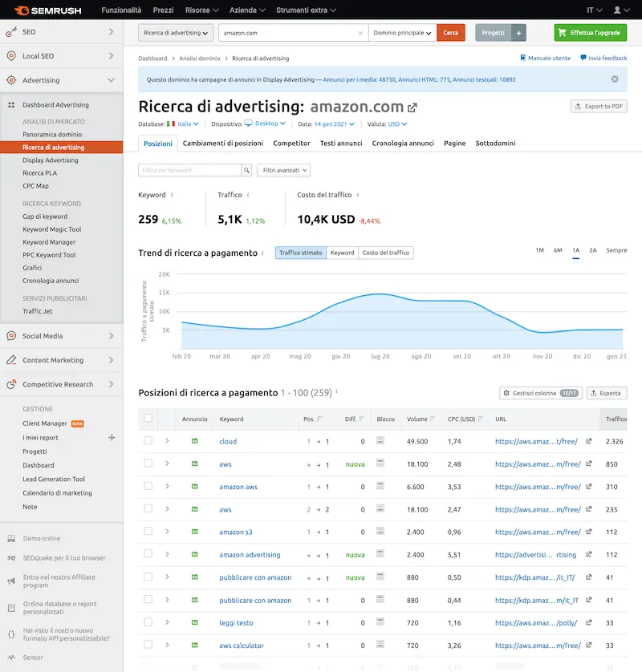The width and height of the screenshot is (642, 672).
Task: Check the box for amazon advertising row
Action: 148,553
